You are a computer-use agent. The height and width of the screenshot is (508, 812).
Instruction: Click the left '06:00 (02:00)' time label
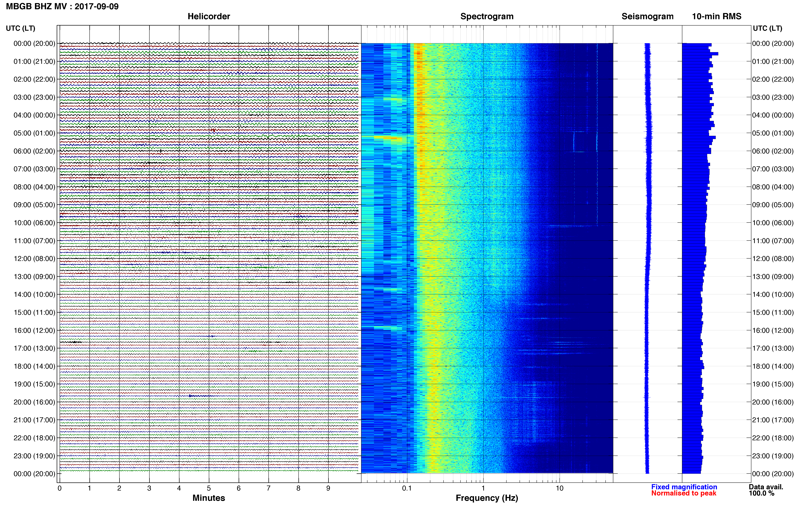pyautogui.click(x=34, y=151)
